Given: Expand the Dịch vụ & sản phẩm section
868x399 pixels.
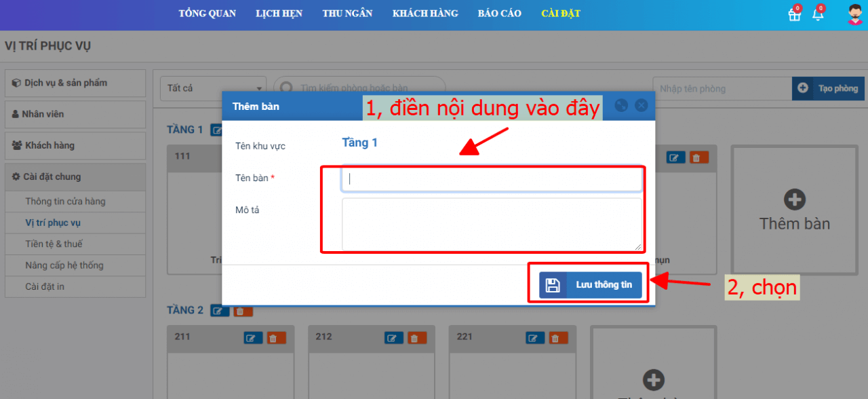Looking at the screenshot, I should click(75, 83).
